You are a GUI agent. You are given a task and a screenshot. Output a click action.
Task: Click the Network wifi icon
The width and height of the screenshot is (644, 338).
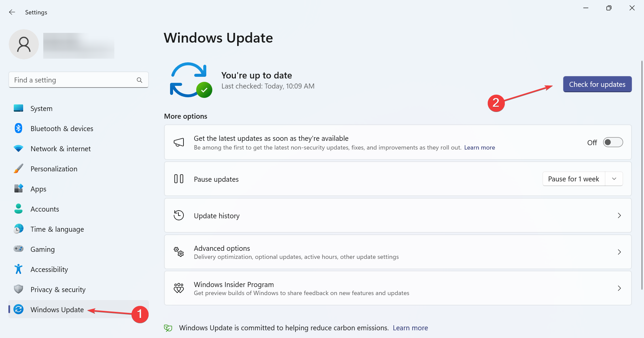pyautogui.click(x=18, y=148)
